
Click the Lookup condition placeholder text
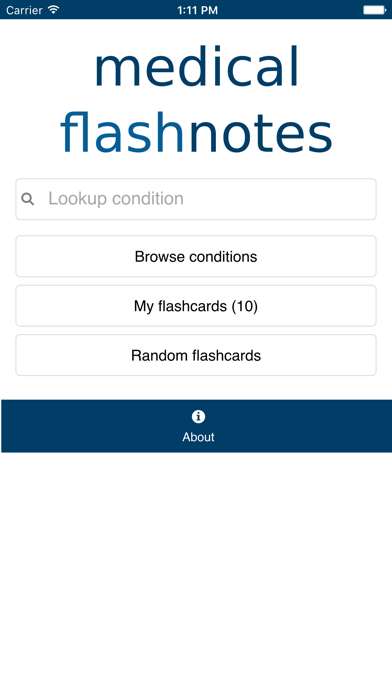(116, 198)
